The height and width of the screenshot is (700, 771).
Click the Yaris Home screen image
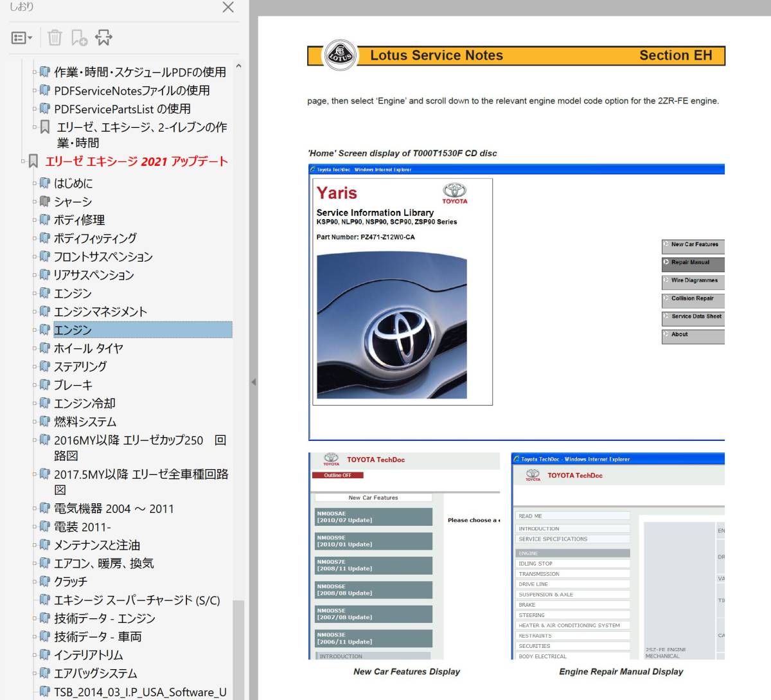517,302
